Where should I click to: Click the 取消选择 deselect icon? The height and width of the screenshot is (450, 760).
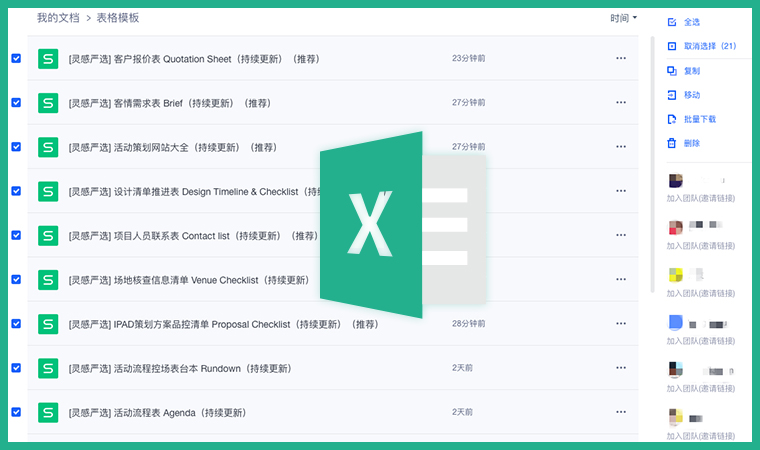tap(672, 46)
